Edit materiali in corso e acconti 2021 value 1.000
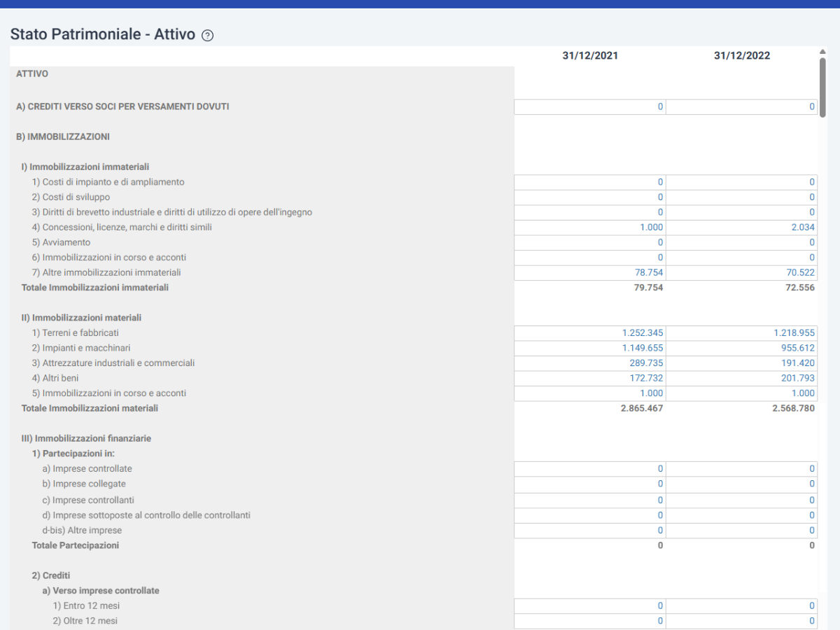The width and height of the screenshot is (840, 630). (590, 393)
